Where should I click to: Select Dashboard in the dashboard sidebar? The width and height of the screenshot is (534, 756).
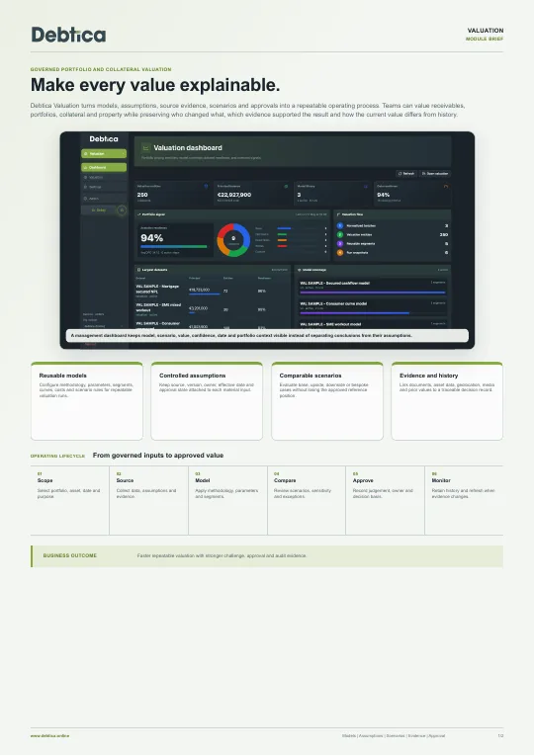[x=104, y=167]
